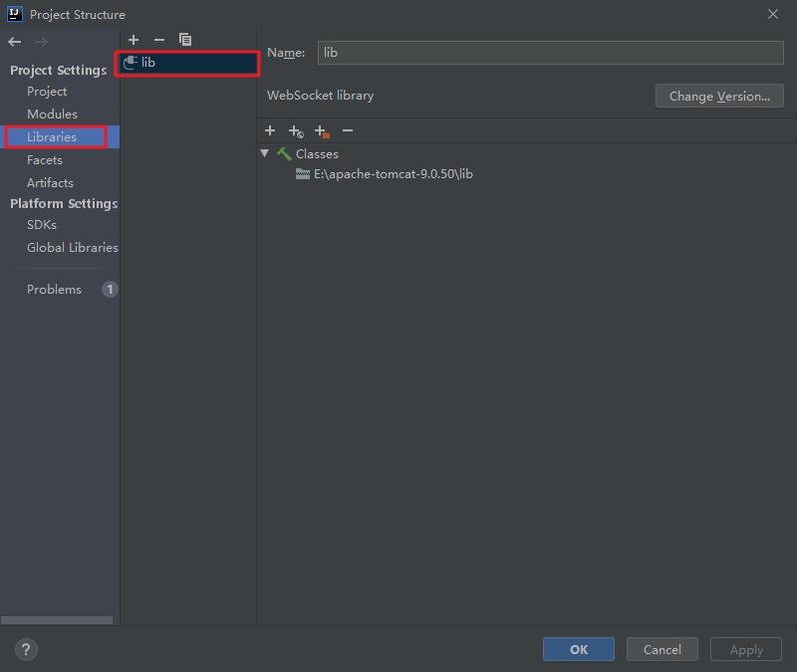This screenshot has height=672, width=797.
Task: Click the forward navigation arrow
Action: point(41,42)
